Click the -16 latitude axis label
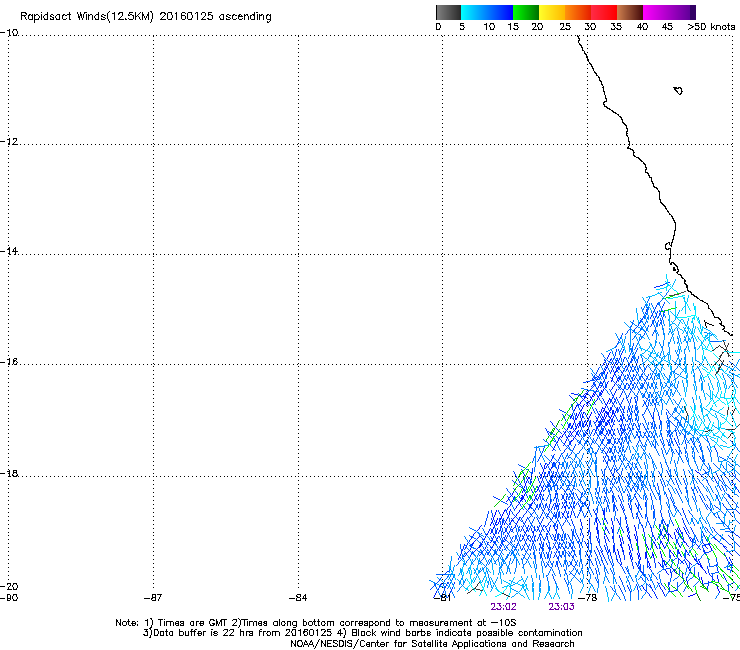 point(9,362)
